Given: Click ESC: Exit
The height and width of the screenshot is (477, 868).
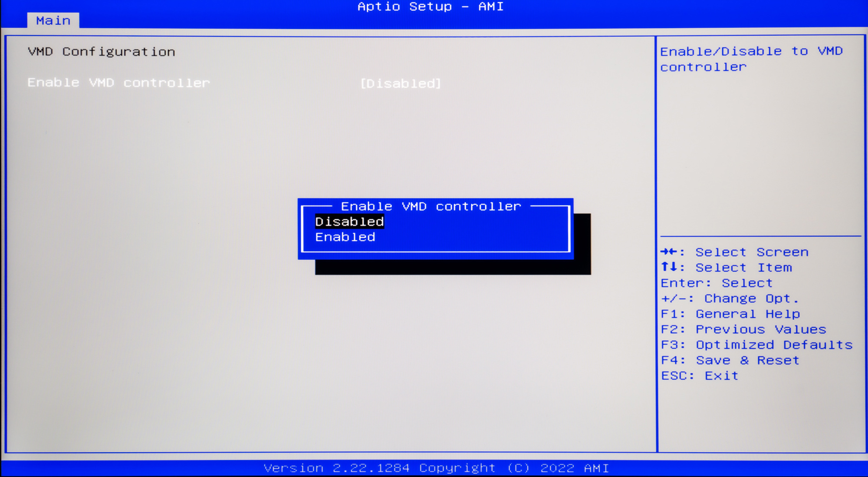Looking at the screenshot, I should click(x=700, y=376).
